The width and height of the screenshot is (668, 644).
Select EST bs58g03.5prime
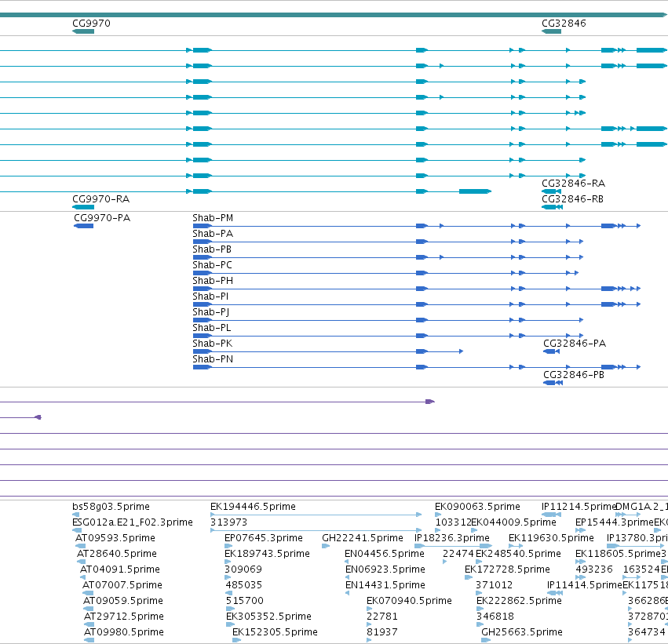[111, 507]
